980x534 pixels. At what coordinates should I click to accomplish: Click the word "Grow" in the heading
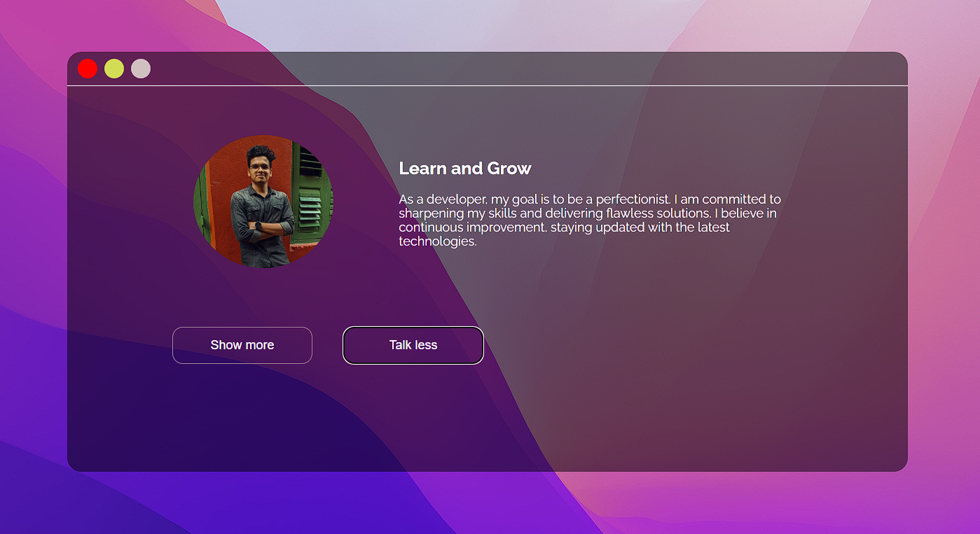(509, 169)
